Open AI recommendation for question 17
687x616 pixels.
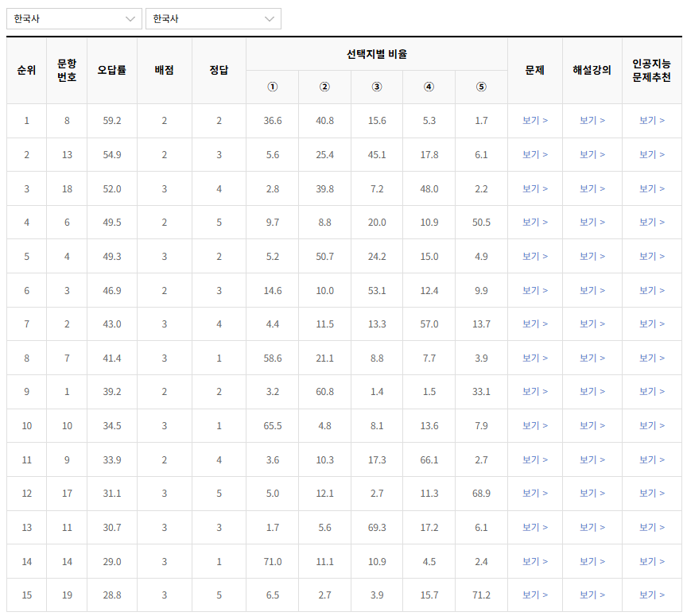[x=651, y=494]
